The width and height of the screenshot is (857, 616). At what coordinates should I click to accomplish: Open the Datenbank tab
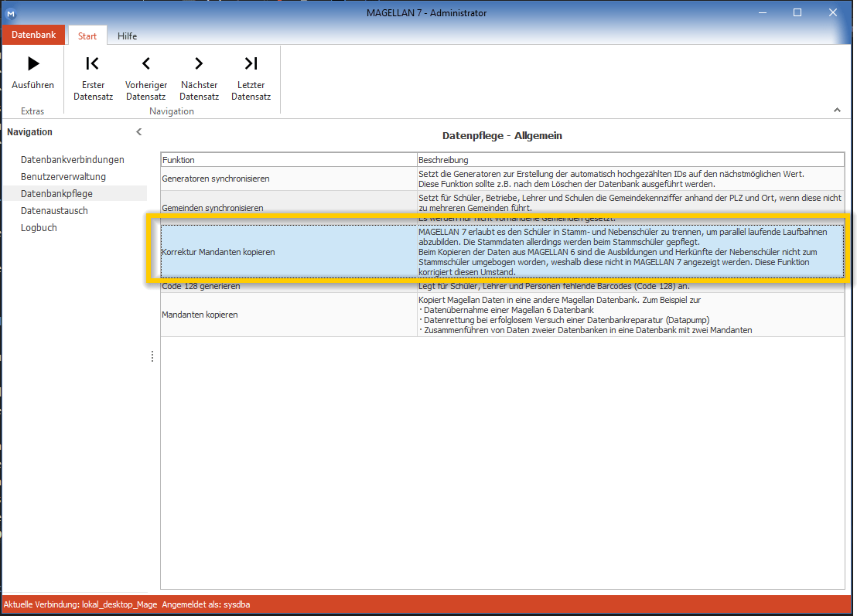[x=34, y=35]
